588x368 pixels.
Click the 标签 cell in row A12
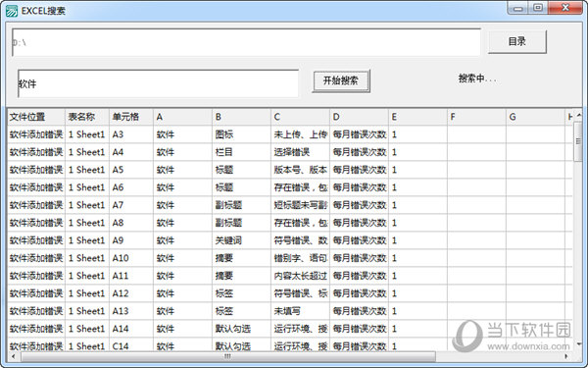point(241,293)
